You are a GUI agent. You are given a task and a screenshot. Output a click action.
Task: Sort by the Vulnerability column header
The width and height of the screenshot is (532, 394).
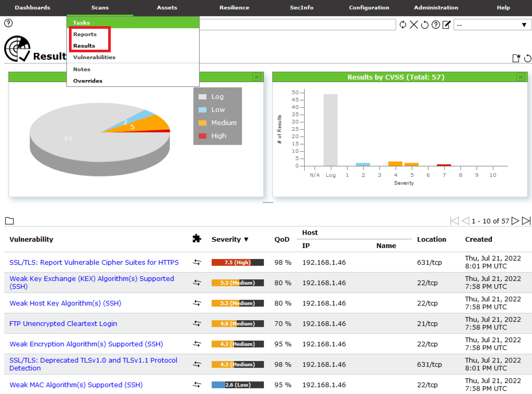pyautogui.click(x=31, y=239)
